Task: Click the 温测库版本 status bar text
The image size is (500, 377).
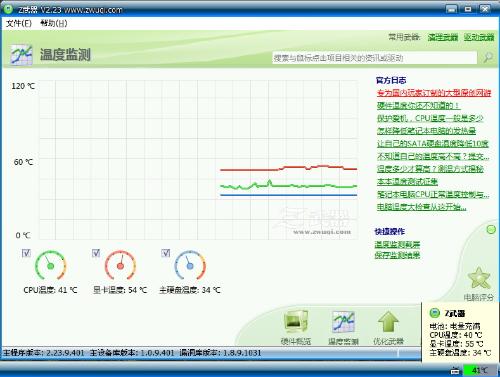Action: pos(220,353)
